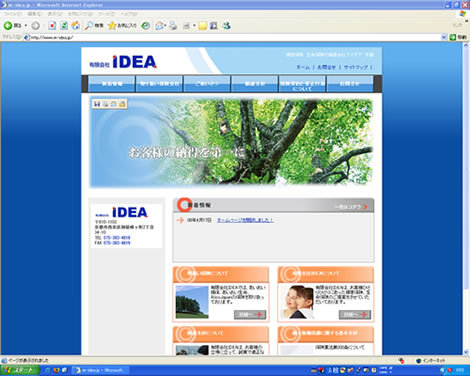
Task: Expand the Edit button dropdown arrow
Action: (x=194, y=26)
